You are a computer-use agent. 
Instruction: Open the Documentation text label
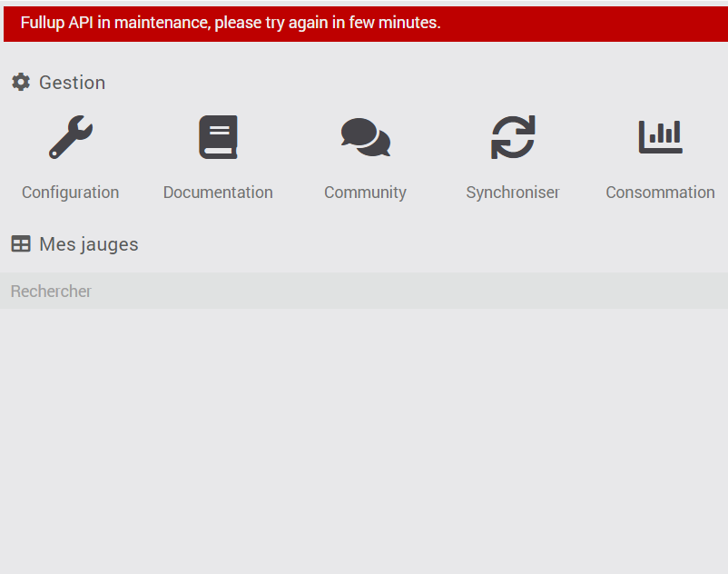(218, 193)
